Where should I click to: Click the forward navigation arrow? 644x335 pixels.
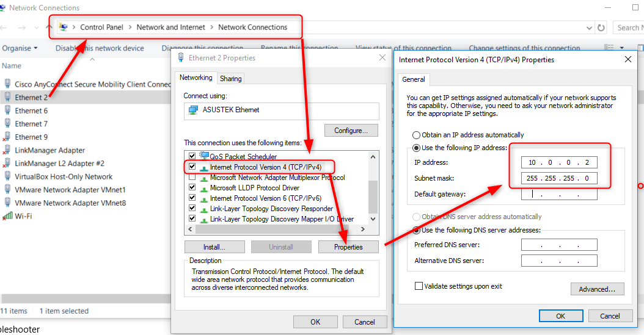tap(22, 27)
